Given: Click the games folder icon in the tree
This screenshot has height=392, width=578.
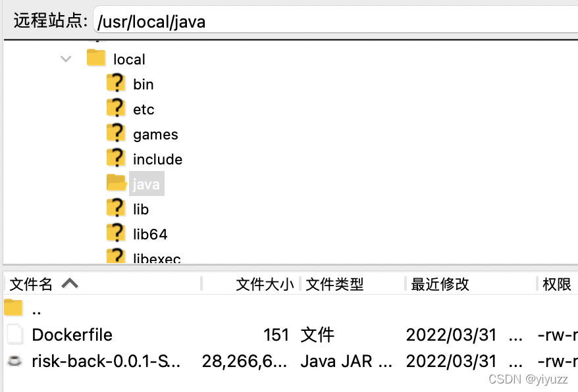Looking at the screenshot, I should click(x=115, y=134).
